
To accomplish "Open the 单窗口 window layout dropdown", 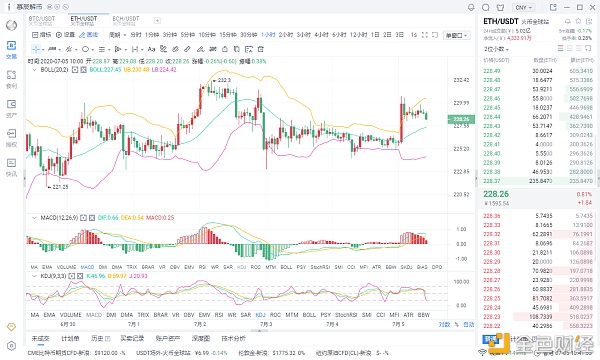I will tap(457, 35).
